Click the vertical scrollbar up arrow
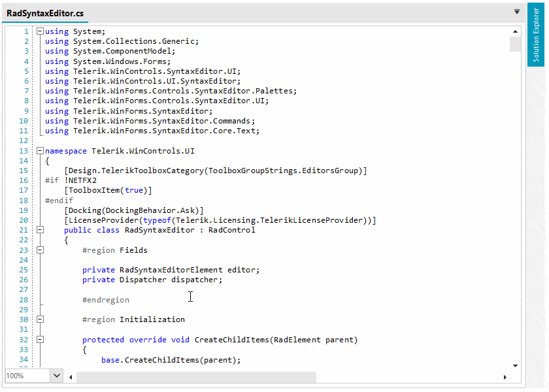Viewport: 549px width, 392px height. [515, 31]
